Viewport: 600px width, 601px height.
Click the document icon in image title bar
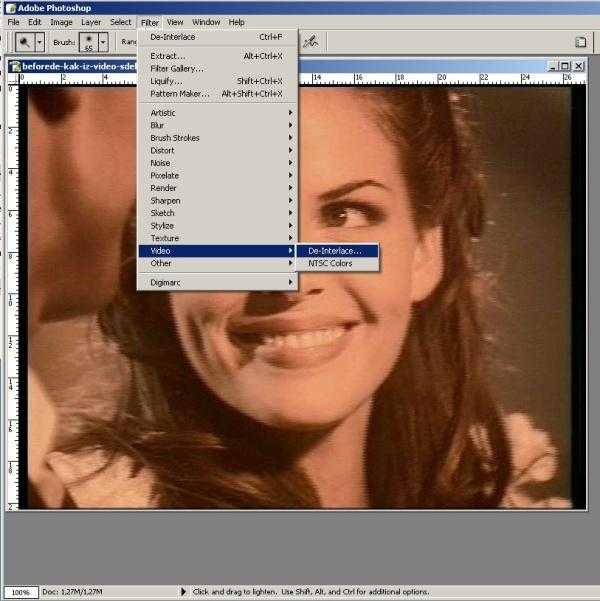click(15, 66)
